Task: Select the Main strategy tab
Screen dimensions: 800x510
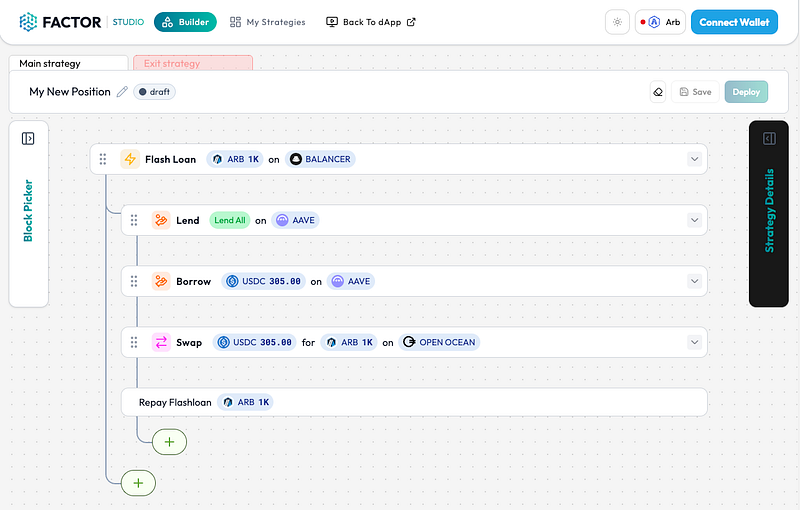Action: tap(68, 63)
